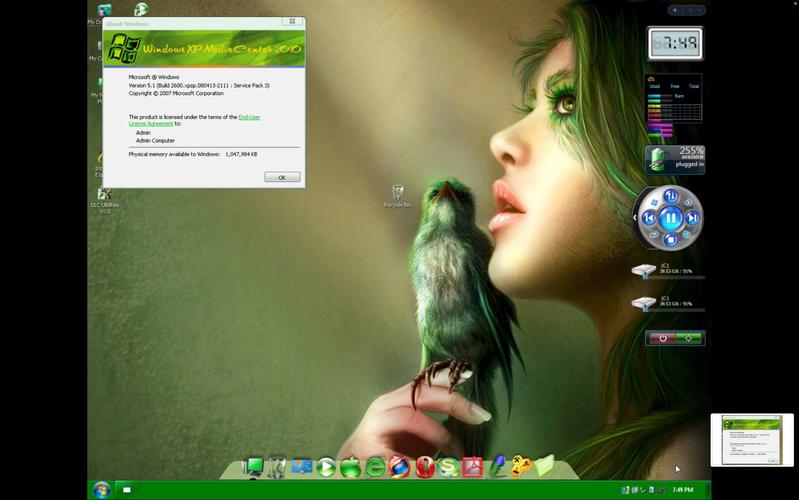Open the Start menu orb
The height and width of the screenshot is (500, 799).
click(102, 490)
